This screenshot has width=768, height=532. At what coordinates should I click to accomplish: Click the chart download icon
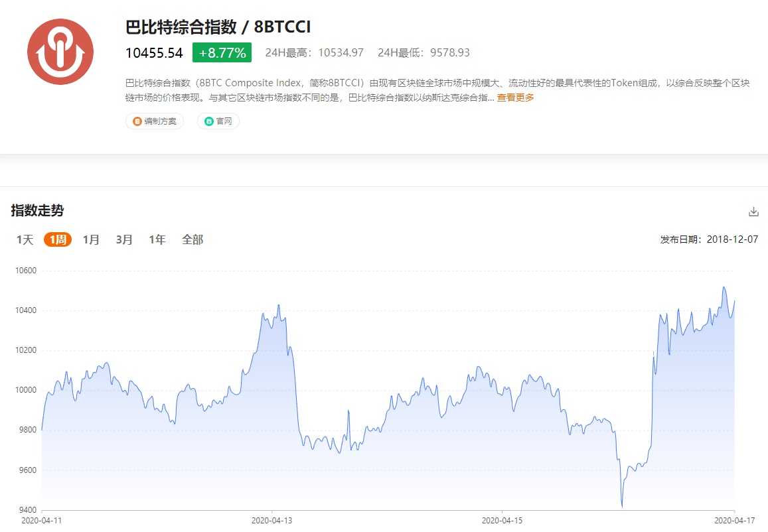point(754,212)
